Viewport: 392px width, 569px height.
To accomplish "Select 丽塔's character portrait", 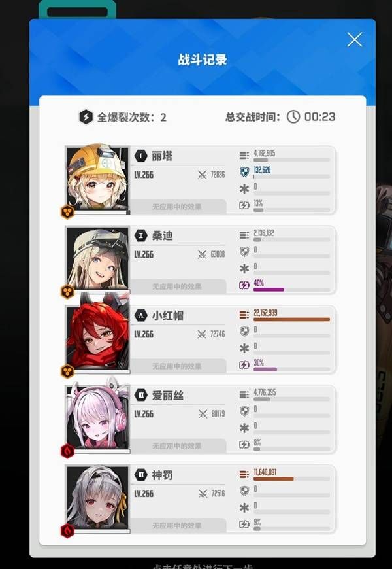I will 97,178.
